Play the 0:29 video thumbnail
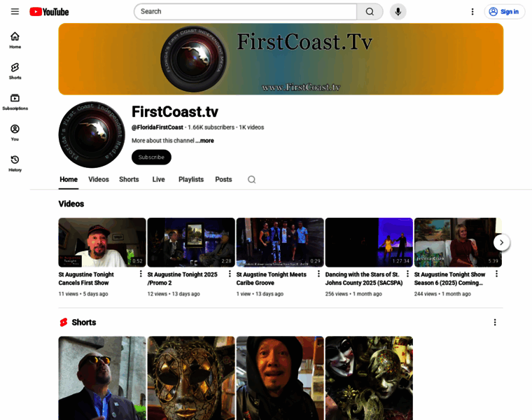 (280, 242)
